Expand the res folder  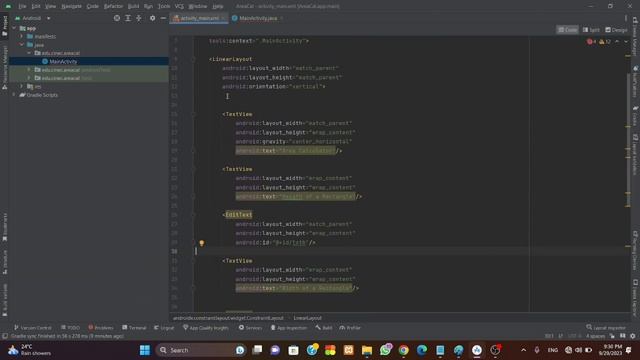tap(22, 87)
